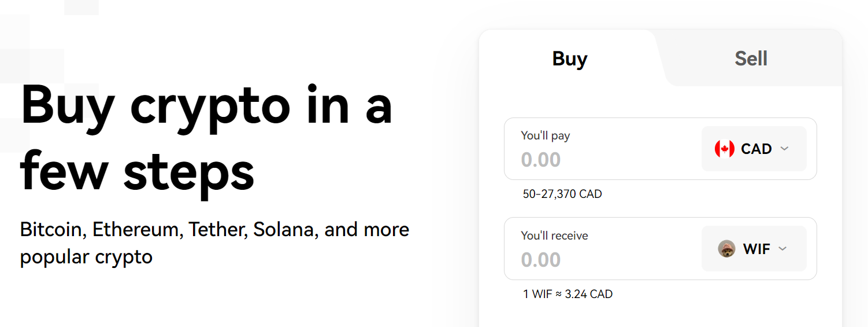Click the "You'll receive" label
The width and height of the screenshot is (868, 327).
tap(554, 236)
